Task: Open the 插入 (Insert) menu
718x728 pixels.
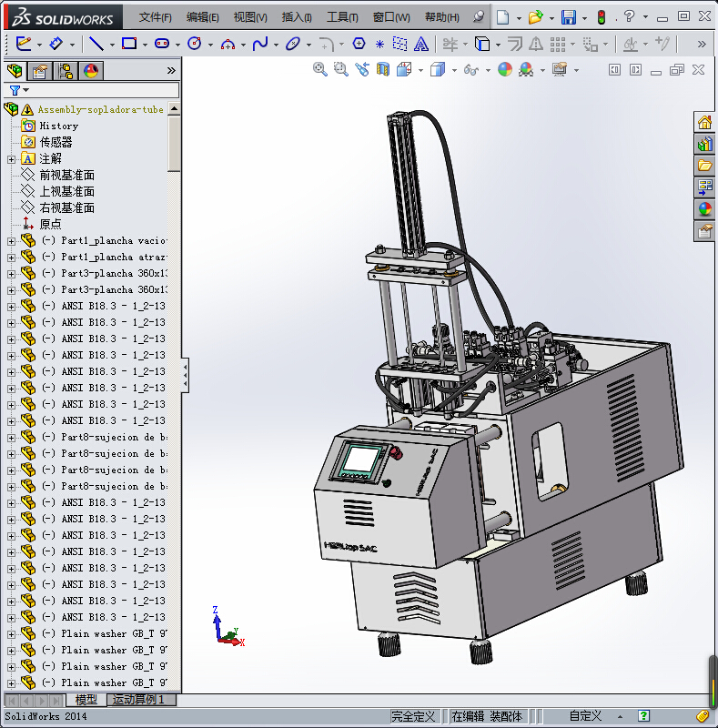Action: pyautogui.click(x=297, y=17)
